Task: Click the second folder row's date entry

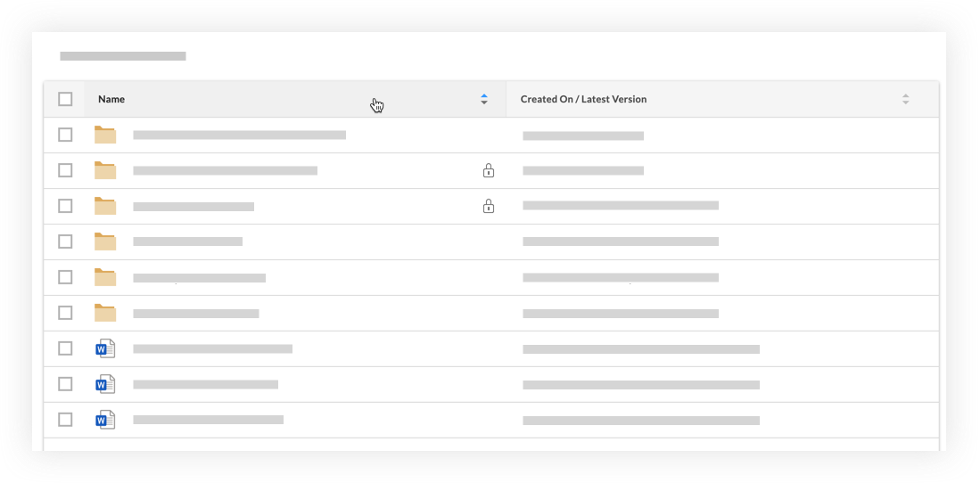Action: click(582, 170)
